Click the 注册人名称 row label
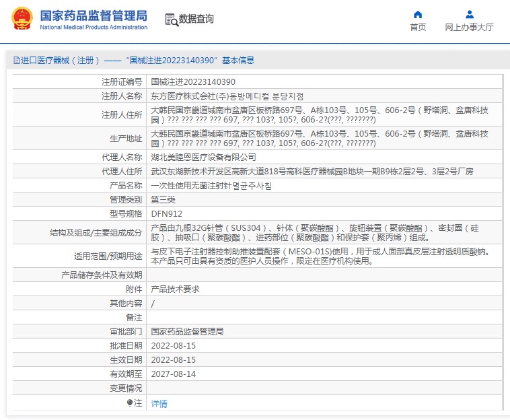 [122, 96]
